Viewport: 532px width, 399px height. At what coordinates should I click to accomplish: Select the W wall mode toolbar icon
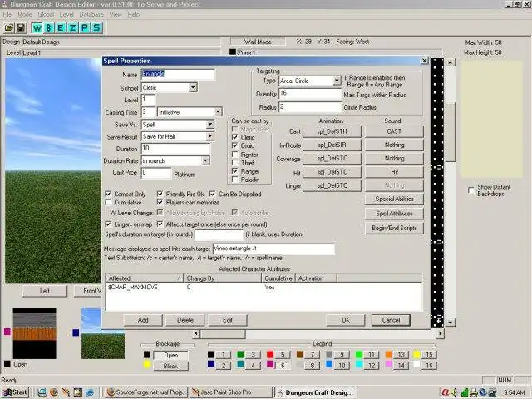[x=37, y=27]
